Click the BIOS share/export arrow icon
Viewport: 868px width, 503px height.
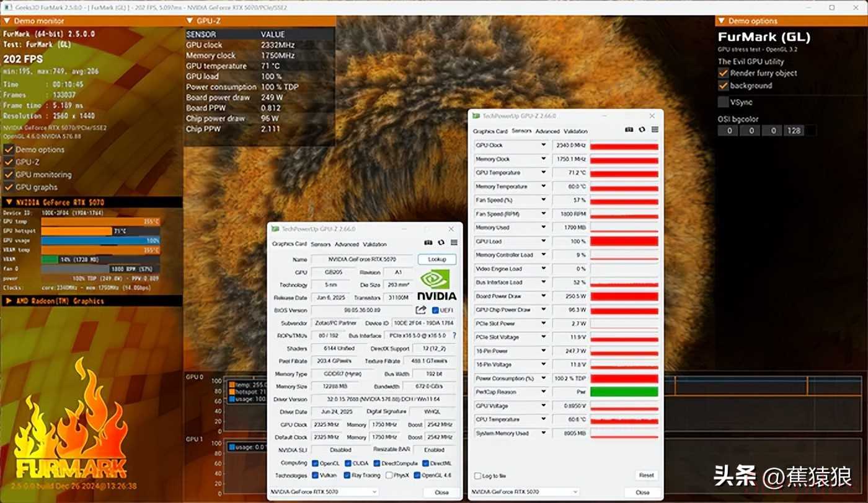pos(421,310)
